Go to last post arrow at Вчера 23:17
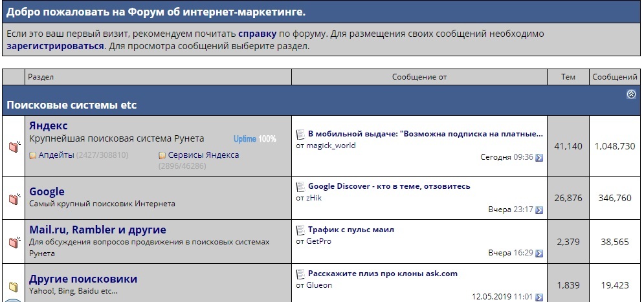Viewport: 644px width, 302px height. 539,210
